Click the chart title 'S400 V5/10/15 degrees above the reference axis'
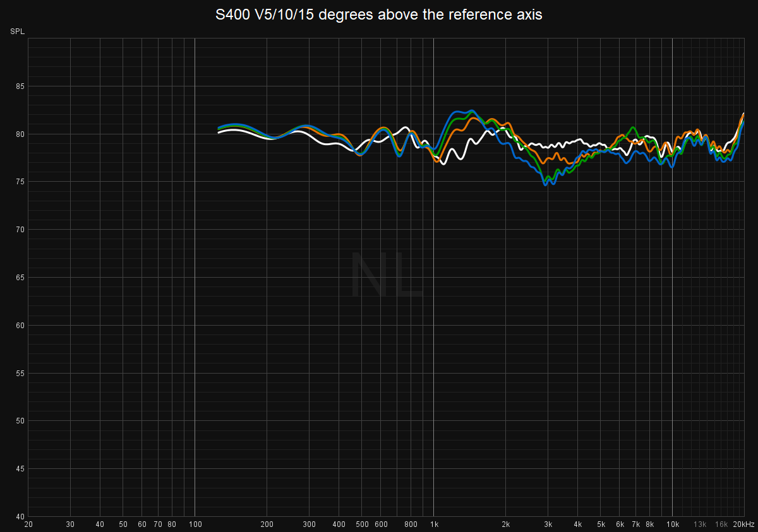This screenshot has width=758, height=532. tap(379, 15)
